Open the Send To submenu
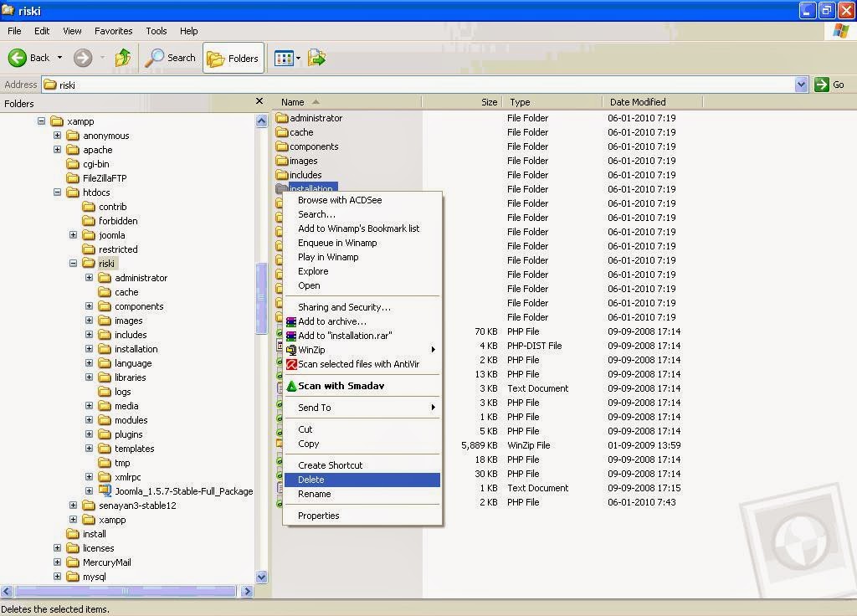 click(362, 408)
